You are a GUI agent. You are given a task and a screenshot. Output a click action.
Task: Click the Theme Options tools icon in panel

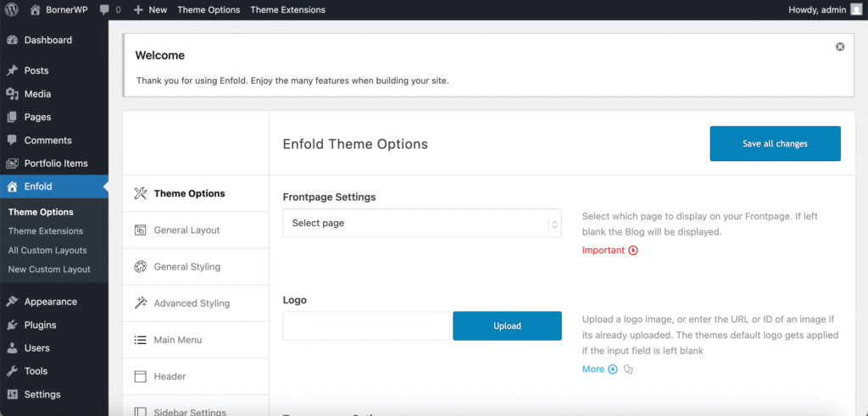pyautogui.click(x=141, y=194)
